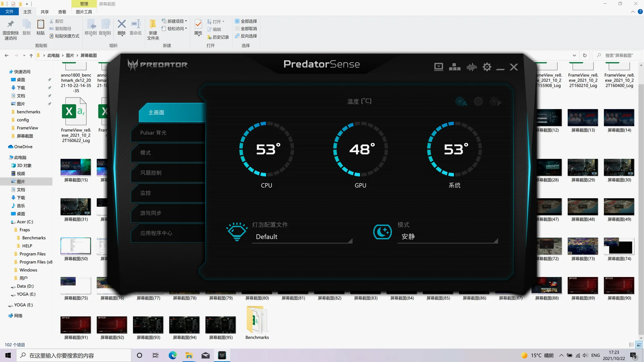The height and width of the screenshot is (362, 644).
Task: Click 历史记录 in ribbon
Action: [x=218, y=37]
